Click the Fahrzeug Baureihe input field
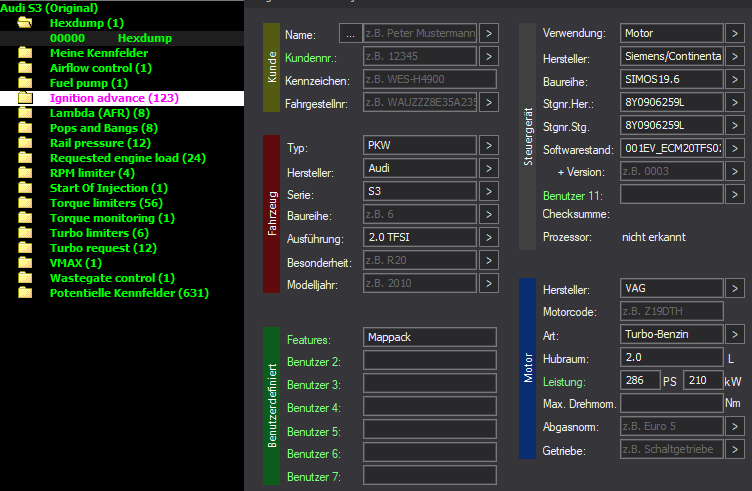The image size is (752, 491). click(420, 214)
